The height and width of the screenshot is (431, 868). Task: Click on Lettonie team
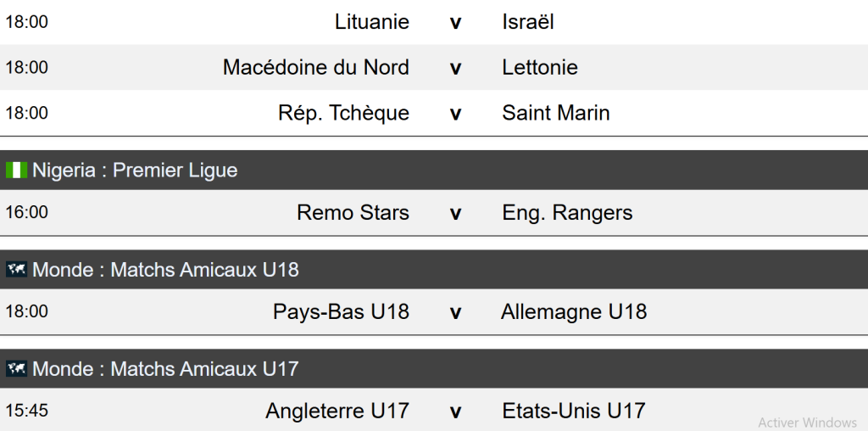tap(540, 67)
